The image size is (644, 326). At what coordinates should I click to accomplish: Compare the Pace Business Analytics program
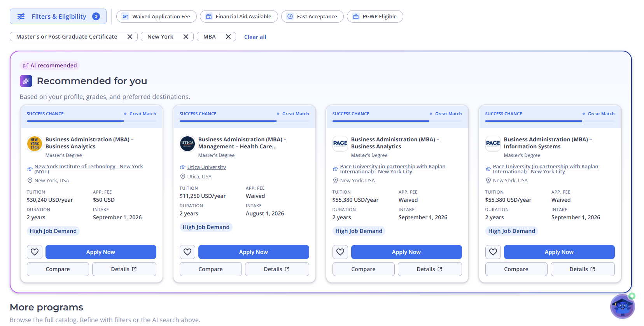click(364, 269)
